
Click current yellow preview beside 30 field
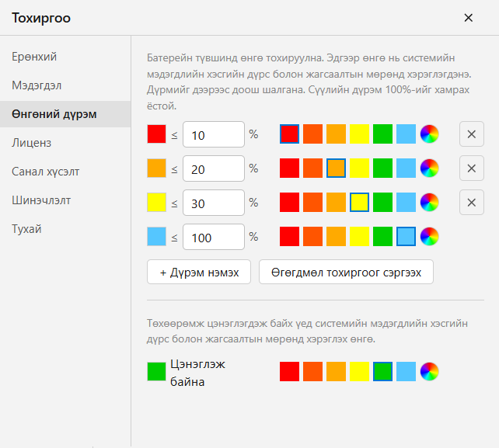[x=156, y=202]
